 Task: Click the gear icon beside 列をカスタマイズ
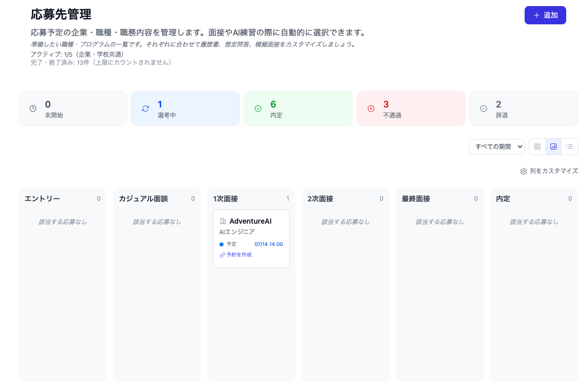(x=524, y=171)
